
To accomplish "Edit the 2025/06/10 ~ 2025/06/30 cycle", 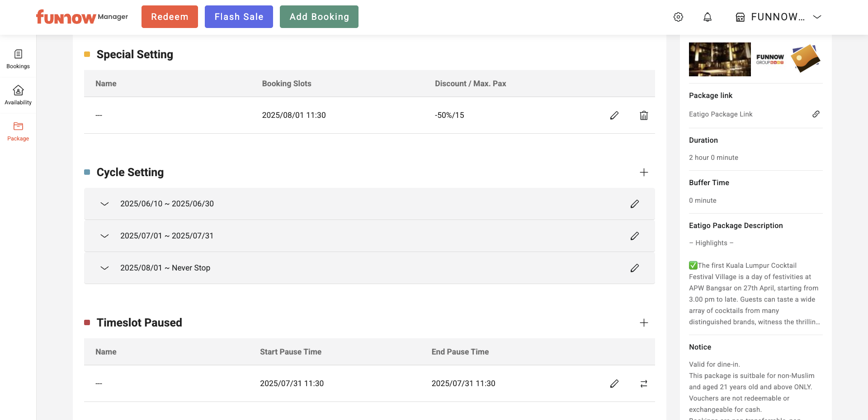I will pos(634,204).
